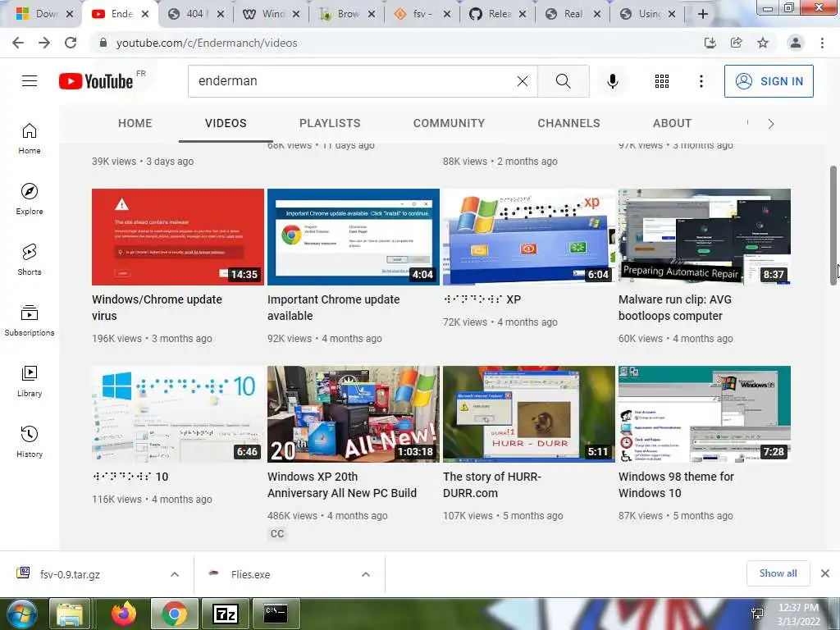Expand fsv-0.9.tar.gz download options
The height and width of the screenshot is (630, 840).
tap(175, 574)
